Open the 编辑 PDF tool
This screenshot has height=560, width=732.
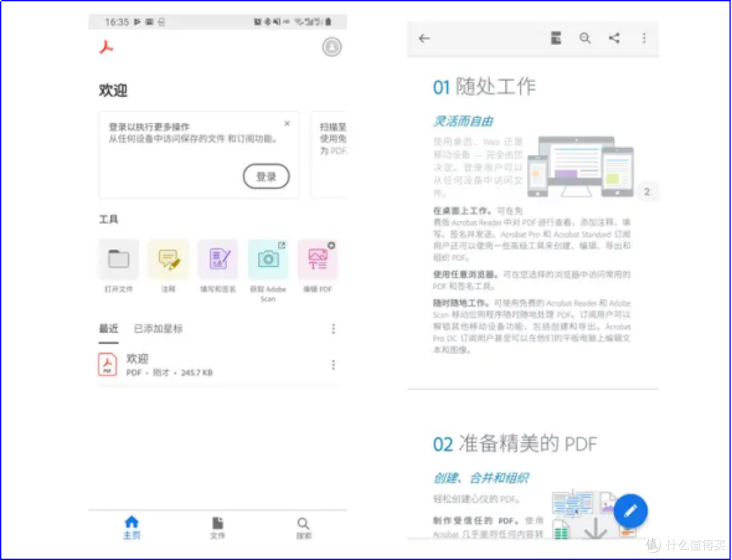[x=317, y=259]
